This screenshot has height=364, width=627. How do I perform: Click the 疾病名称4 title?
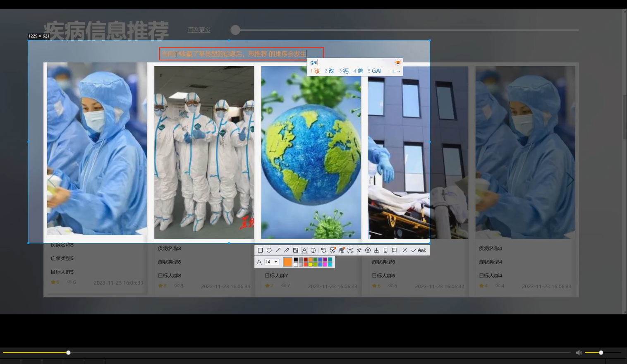coord(491,249)
